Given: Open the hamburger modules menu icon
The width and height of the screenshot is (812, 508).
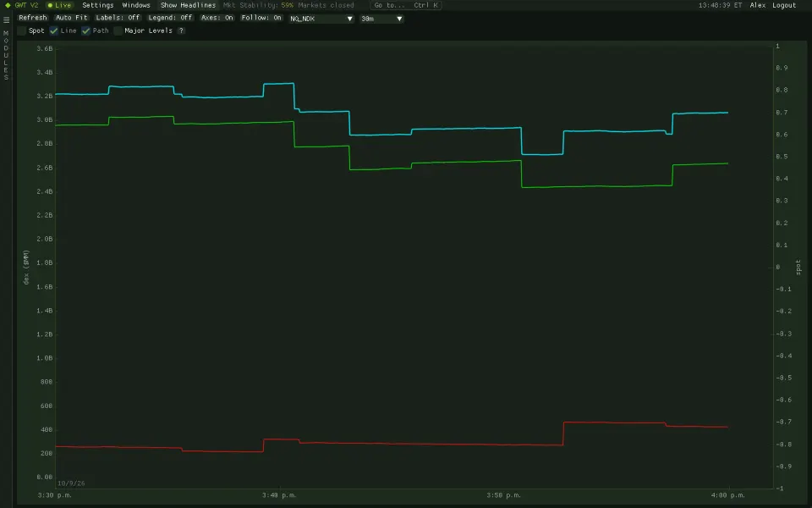Looking at the screenshot, I should 6,19.
